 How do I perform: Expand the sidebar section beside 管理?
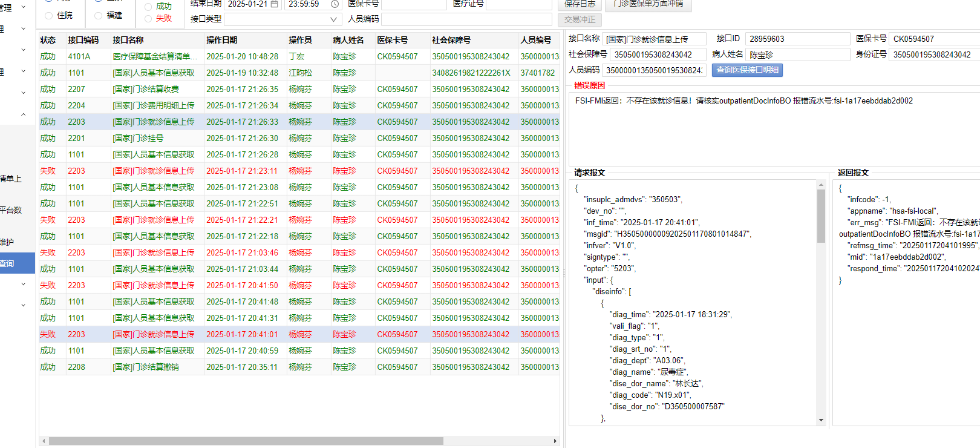pyautogui.click(x=23, y=7)
